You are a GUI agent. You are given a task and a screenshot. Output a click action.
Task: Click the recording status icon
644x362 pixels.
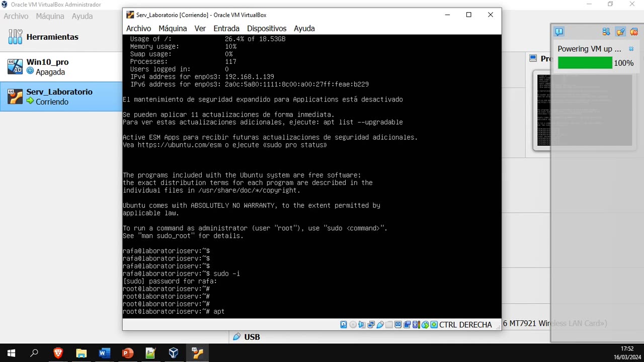pyautogui.click(x=407, y=325)
